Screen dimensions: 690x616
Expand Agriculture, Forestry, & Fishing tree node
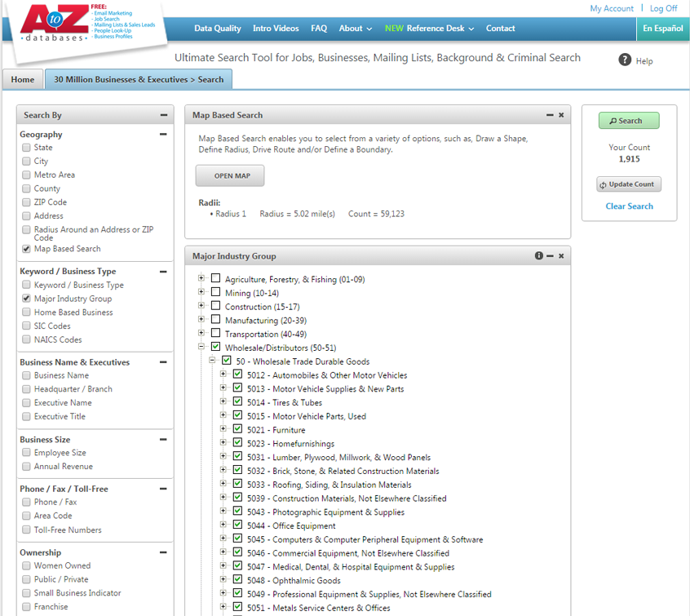pos(201,278)
